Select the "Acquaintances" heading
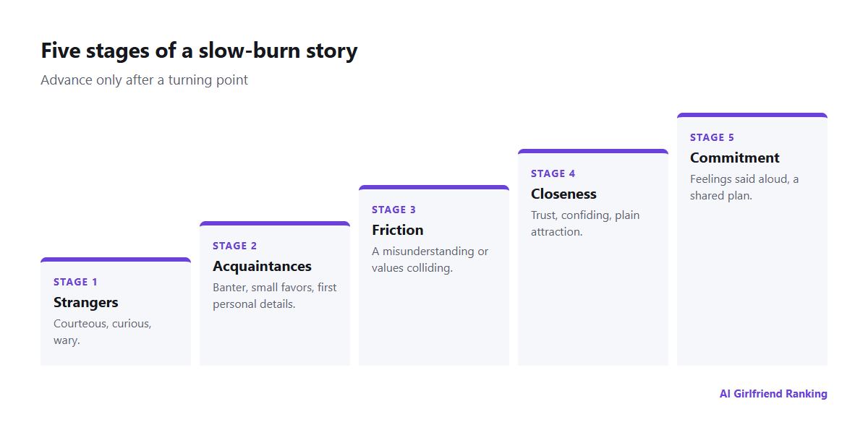The image size is (868, 430). click(262, 267)
